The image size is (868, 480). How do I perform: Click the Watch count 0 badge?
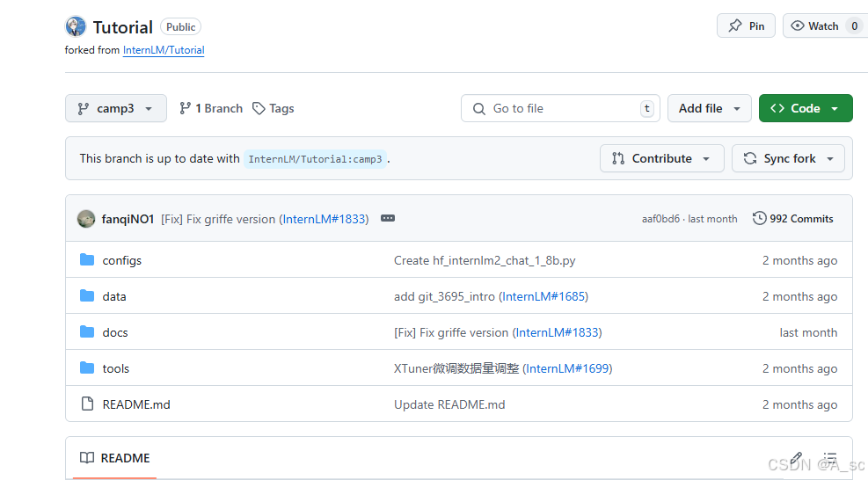[x=855, y=26]
